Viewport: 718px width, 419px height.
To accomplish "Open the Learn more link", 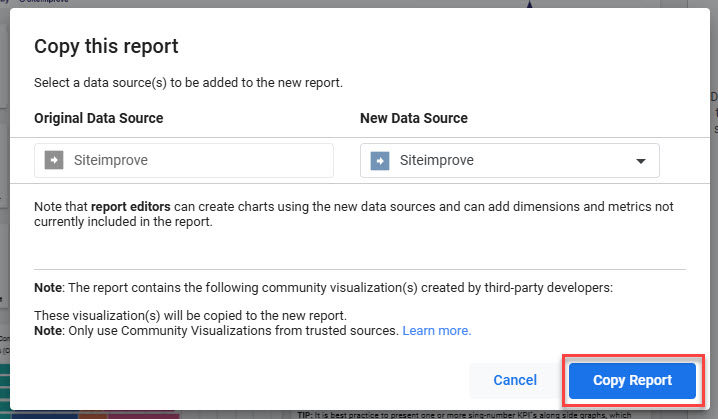I will 436,330.
